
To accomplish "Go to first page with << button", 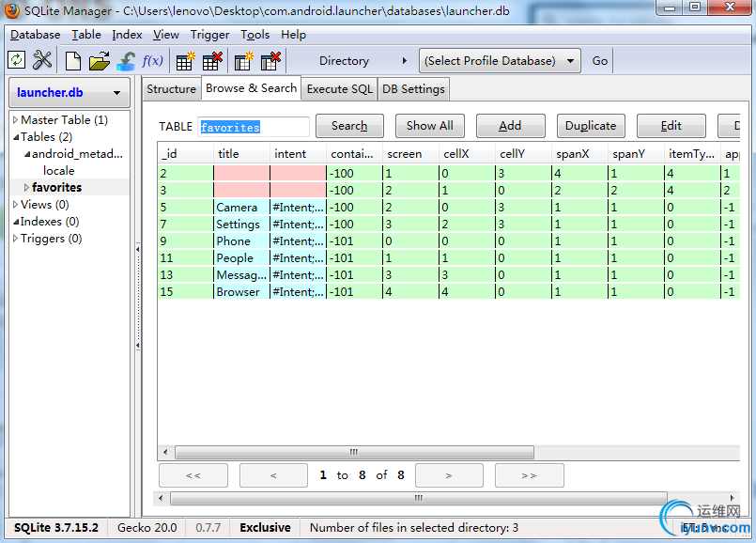I will [193, 475].
